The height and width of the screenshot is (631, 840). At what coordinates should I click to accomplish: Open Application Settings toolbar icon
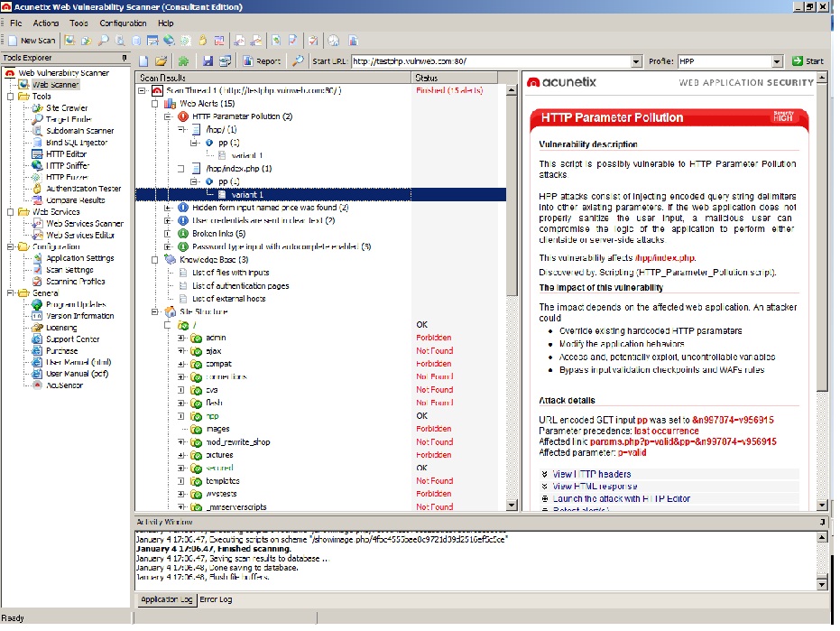point(276,41)
